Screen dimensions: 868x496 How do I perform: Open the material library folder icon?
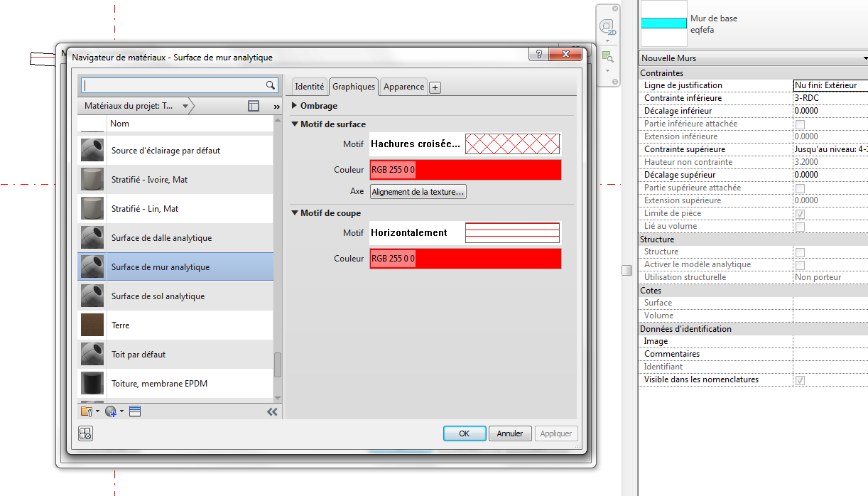(x=87, y=411)
